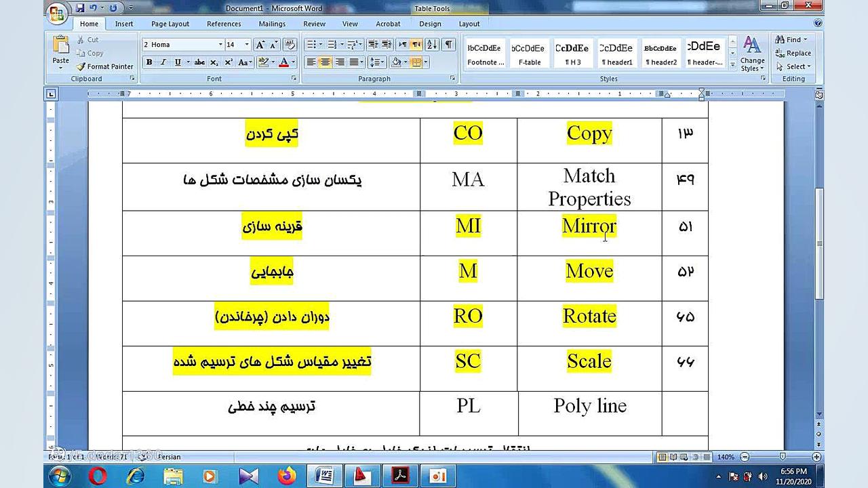Click the Grow Font icon
This screenshot has height=488, width=868.
(260, 45)
